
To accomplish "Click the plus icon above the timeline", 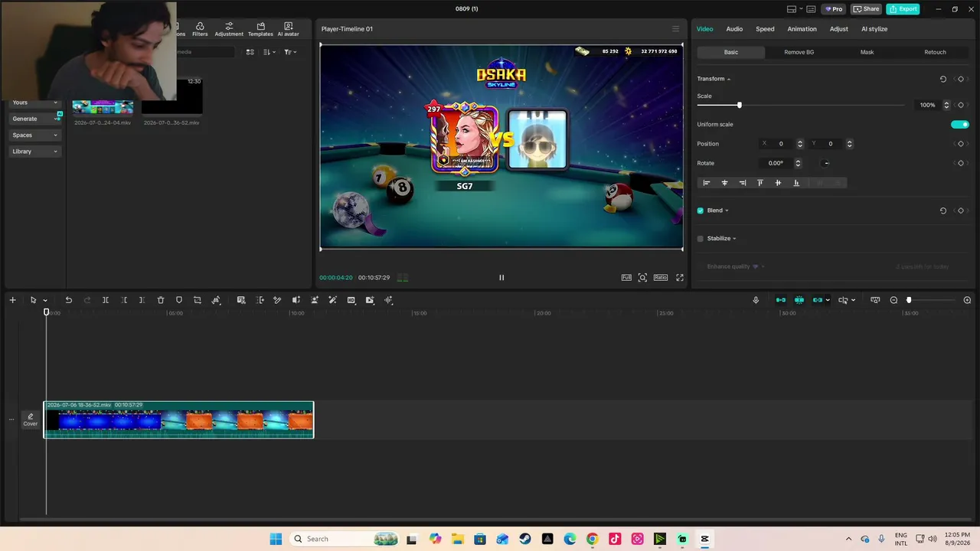I will point(12,300).
